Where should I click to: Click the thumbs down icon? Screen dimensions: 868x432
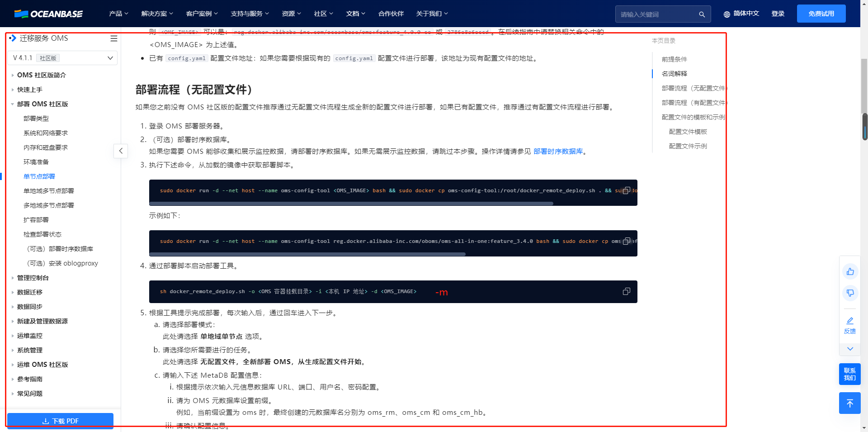pos(850,293)
